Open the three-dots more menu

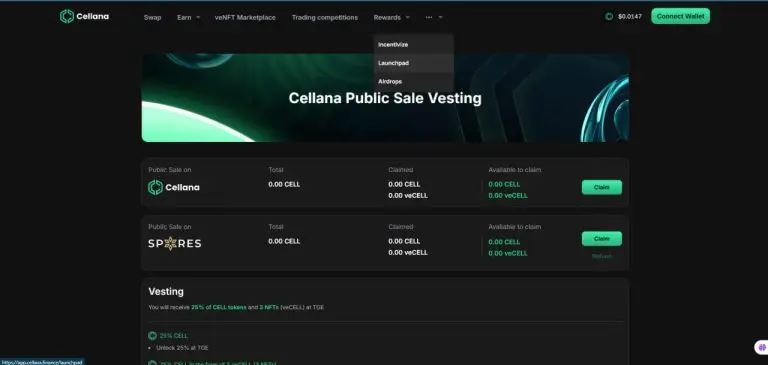coord(434,17)
